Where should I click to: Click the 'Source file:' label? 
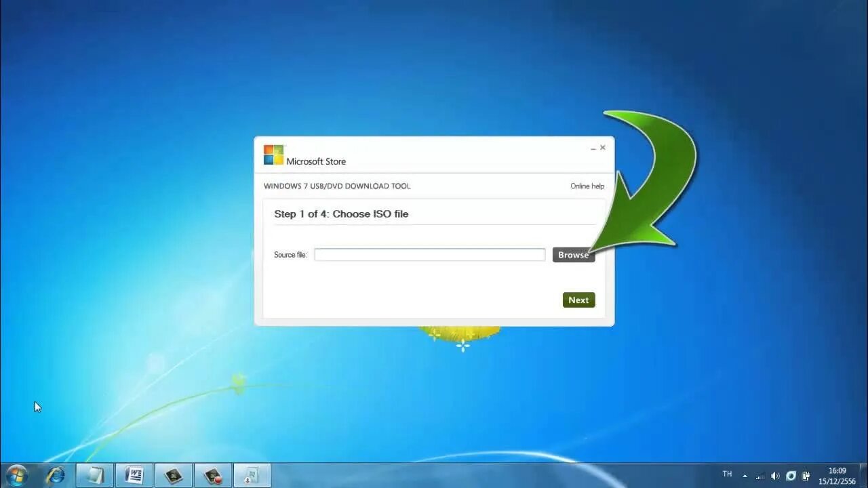(x=290, y=255)
